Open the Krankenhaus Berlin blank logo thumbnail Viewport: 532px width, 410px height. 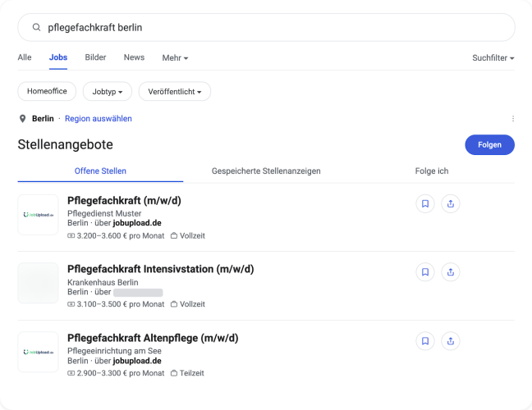[x=38, y=283]
